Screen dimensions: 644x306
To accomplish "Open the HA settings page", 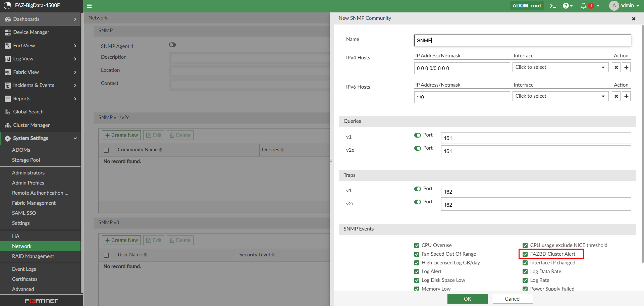I will click(x=15, y=236).
